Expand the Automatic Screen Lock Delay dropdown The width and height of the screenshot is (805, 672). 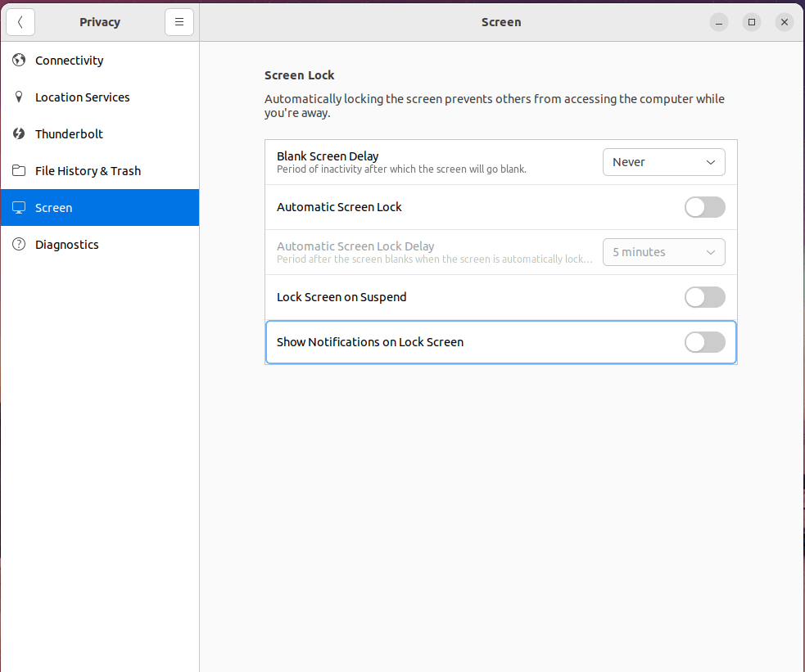[663, 252]
